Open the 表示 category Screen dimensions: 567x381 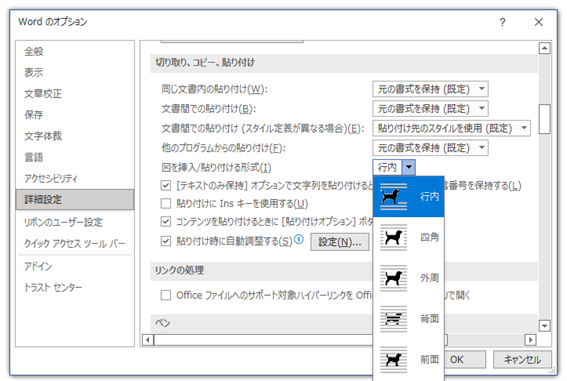click(x=75, y=73)
